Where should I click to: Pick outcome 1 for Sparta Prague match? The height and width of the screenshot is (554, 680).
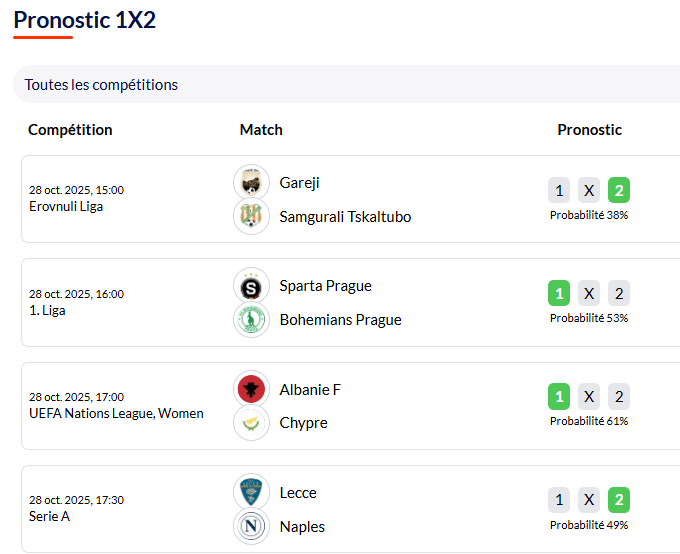[559, 293]
